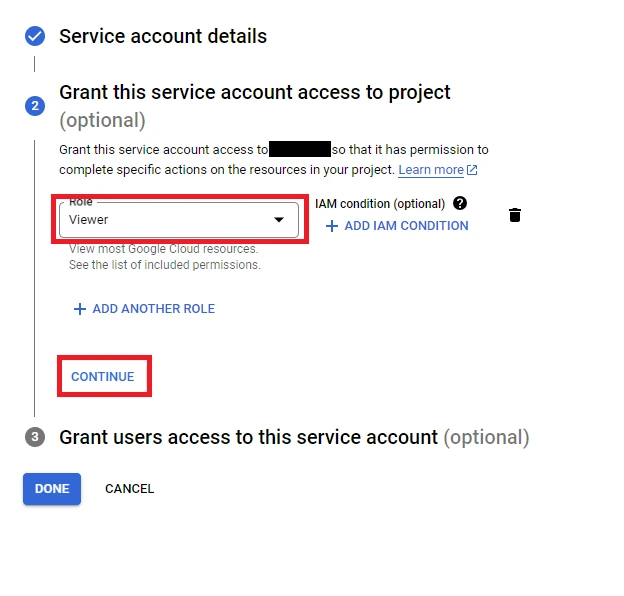The width and height of the screenshot is (624, 596).
Task: Click the step 2 number badge
Action: click(35, 106)
